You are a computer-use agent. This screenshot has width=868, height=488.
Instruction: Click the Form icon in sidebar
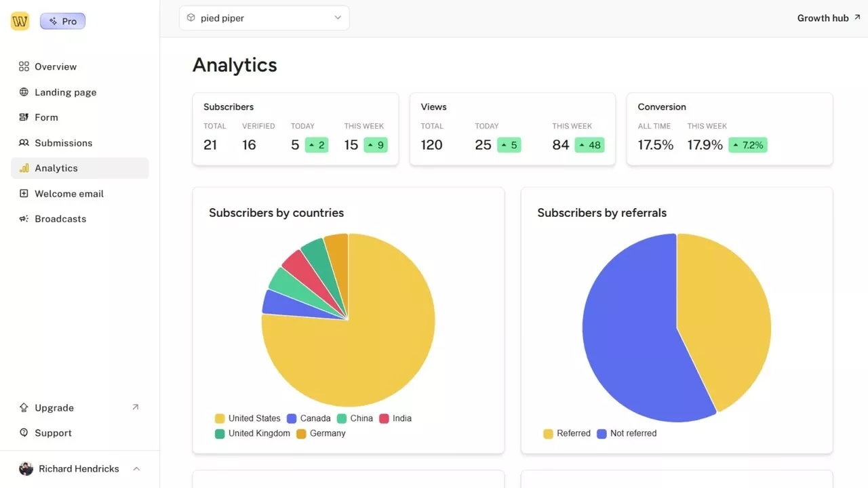pyautogui.click(x=24, y=117)
